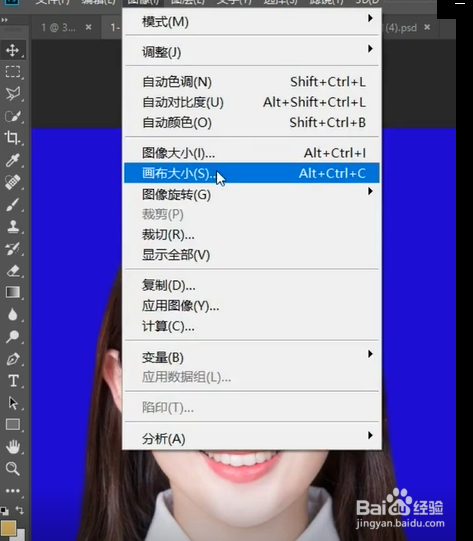Select the Eyedropper tool
473x541 pixels.
point(12,160)
